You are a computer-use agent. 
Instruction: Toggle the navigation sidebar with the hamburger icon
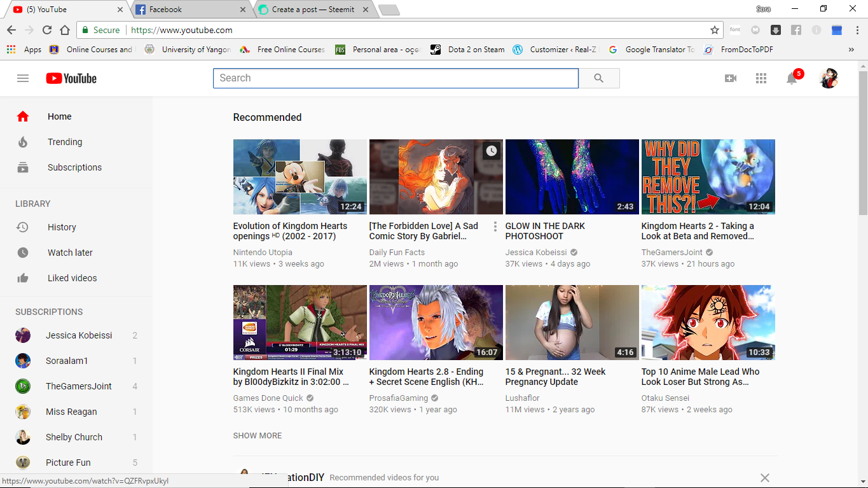click(x=23, y=78)
